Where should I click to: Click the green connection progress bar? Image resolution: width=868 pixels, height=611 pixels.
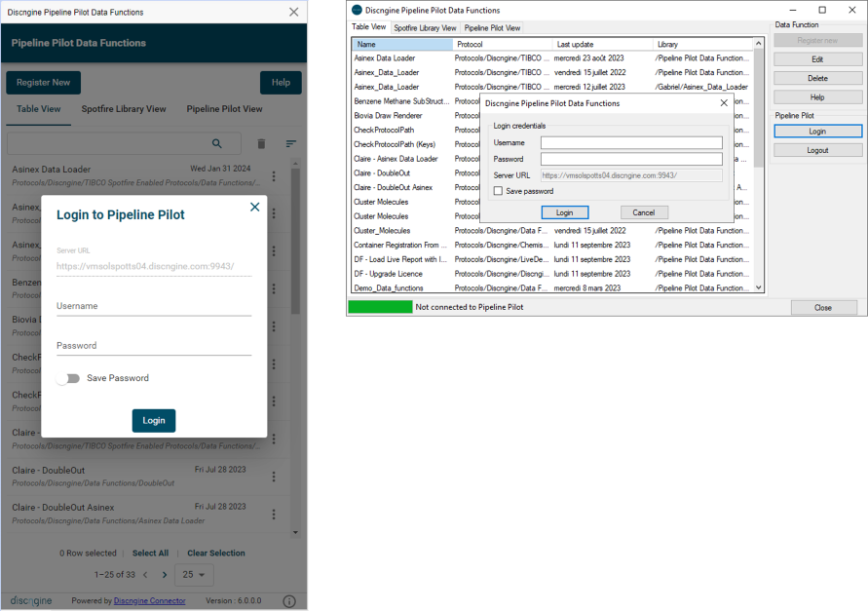380,307
